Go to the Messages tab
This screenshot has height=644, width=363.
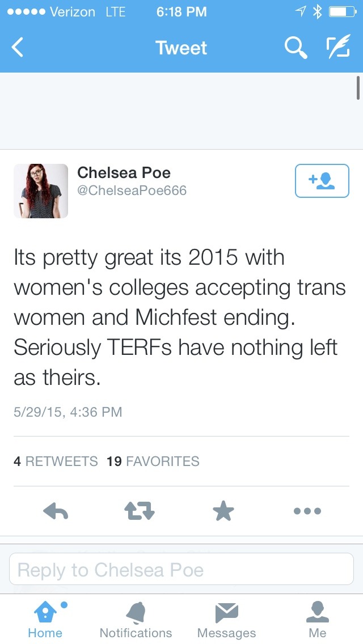(x=226, y=620)
